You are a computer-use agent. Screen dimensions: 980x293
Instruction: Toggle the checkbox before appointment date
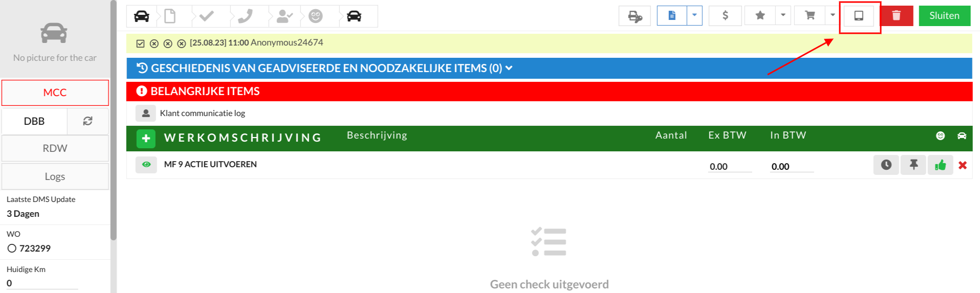tap(140, 43)
